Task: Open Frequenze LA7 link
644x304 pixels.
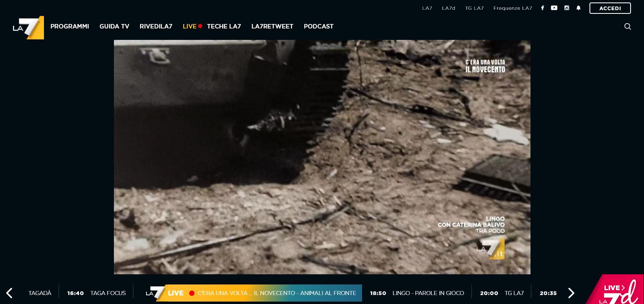Action: click(513, 8)
